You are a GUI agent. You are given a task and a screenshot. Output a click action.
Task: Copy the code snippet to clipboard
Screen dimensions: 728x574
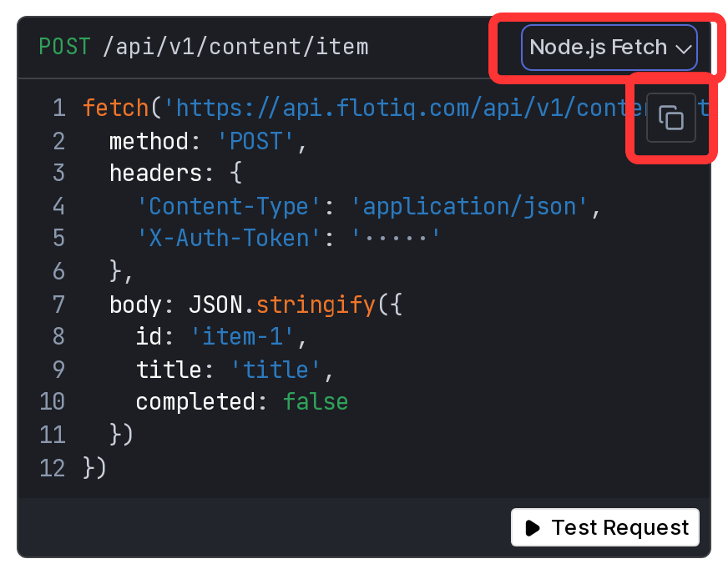pos(671,118)
